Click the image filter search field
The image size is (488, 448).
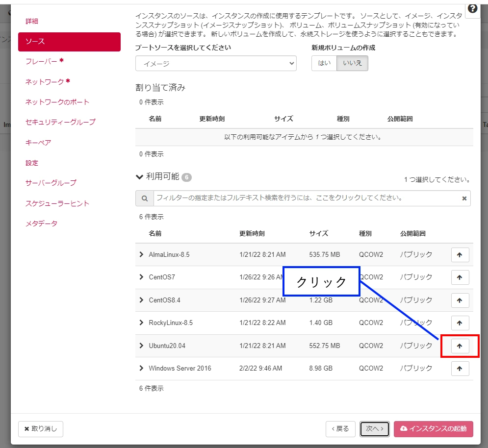[307, 199]
